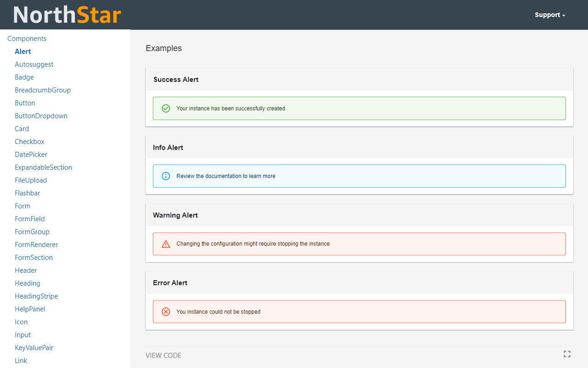Open the Icon component page
Image resolution: width=588 pixels, height=368 pixels.
[21, 322]
